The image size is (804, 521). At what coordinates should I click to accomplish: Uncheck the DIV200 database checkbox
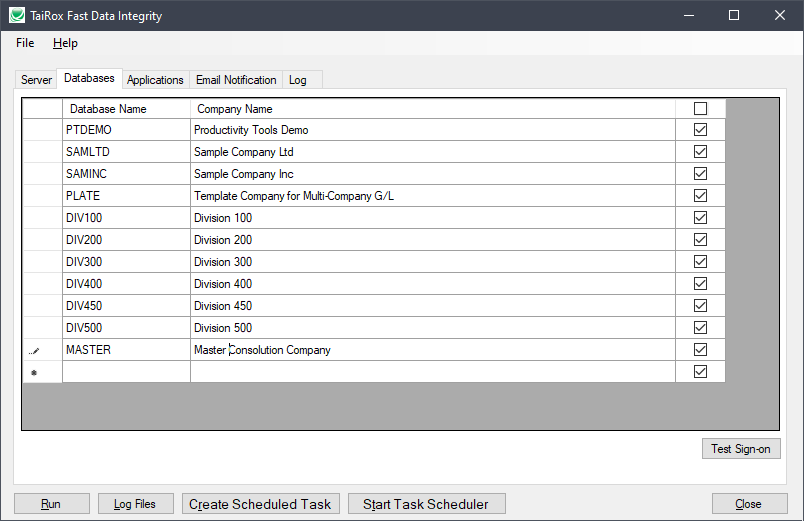[700, 240]
